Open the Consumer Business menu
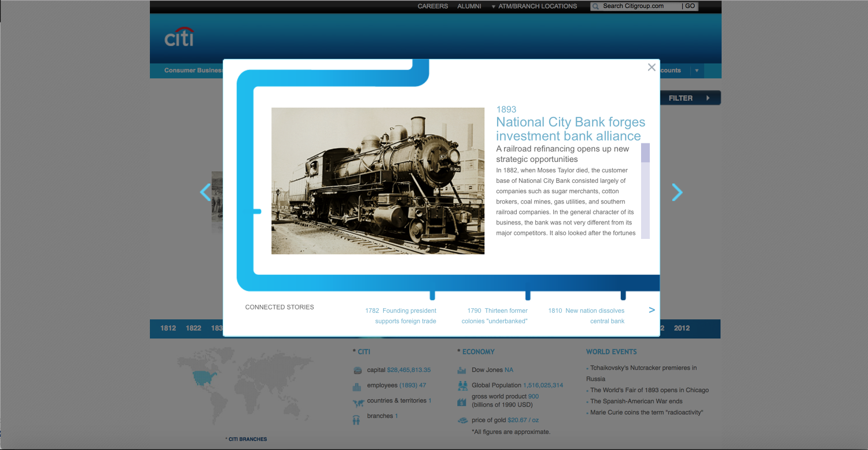The height and width of the screenshot is (450, 868). (x=194, y=71)
